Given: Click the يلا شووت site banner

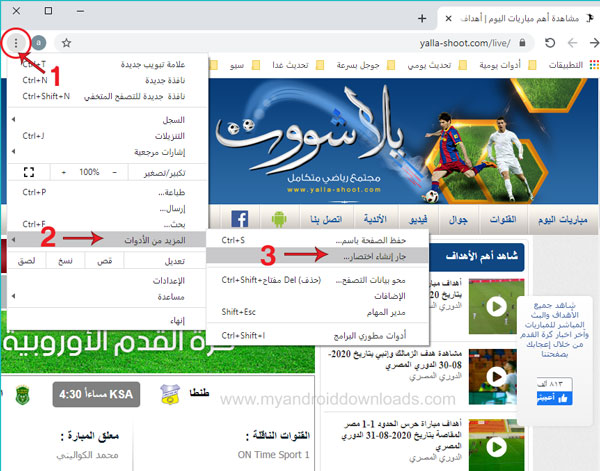Looking at the screenshot, I should tap(403, 141).
